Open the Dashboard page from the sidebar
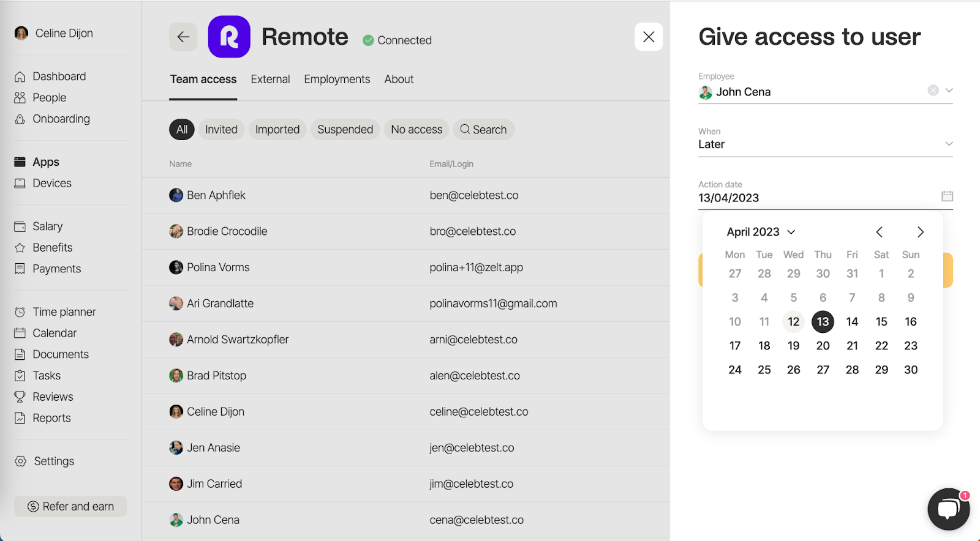 (x=50, y=76)
